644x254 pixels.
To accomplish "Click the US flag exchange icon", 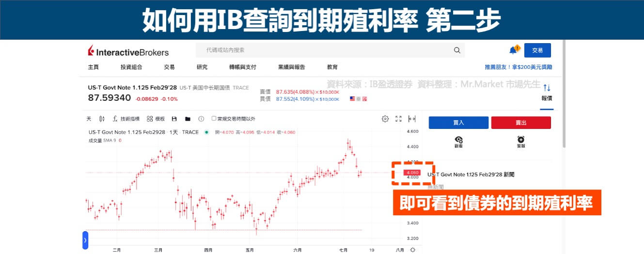I will [352, 99].
